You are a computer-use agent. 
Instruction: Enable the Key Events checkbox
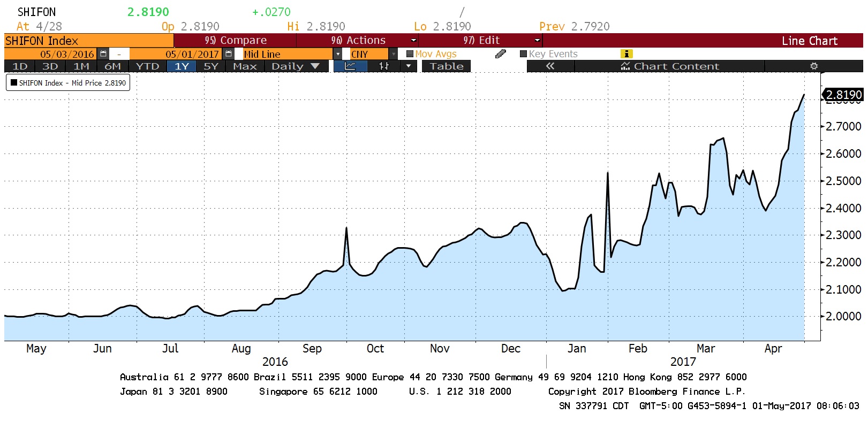pyautogui.click(x=524, y=54)
